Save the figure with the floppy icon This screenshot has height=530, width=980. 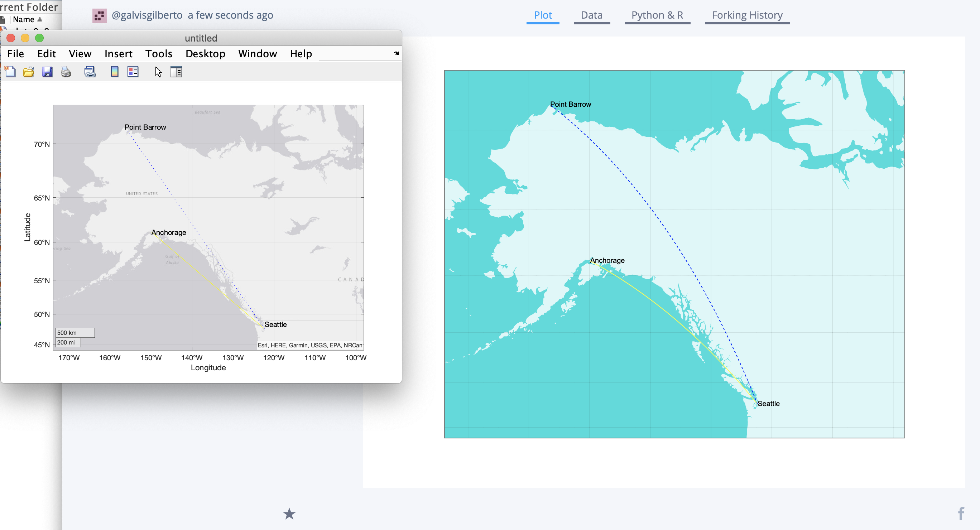47,72
